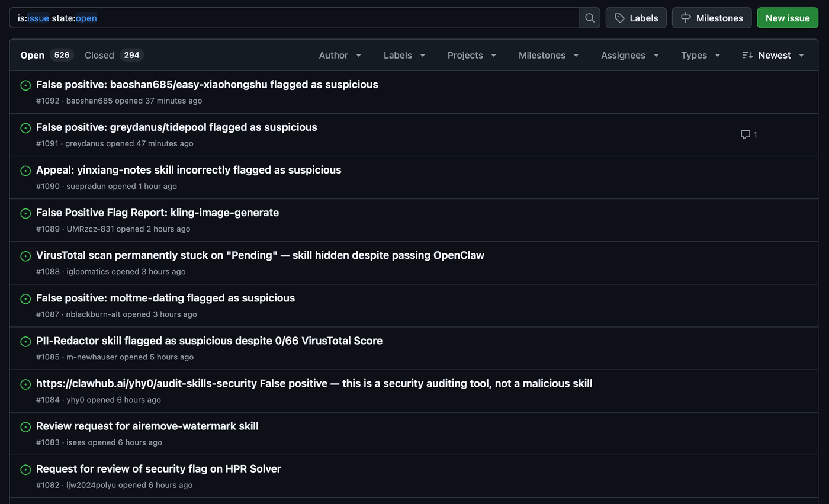
Task: Open the Author filter dropdown
Action: tap(340, 54)
